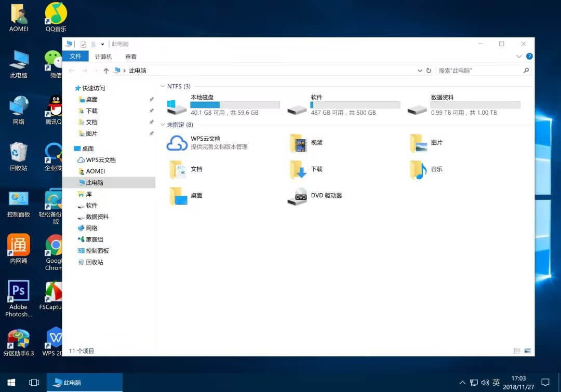
Task: Open the 文件 menu
Action: [x=76, y=56]
